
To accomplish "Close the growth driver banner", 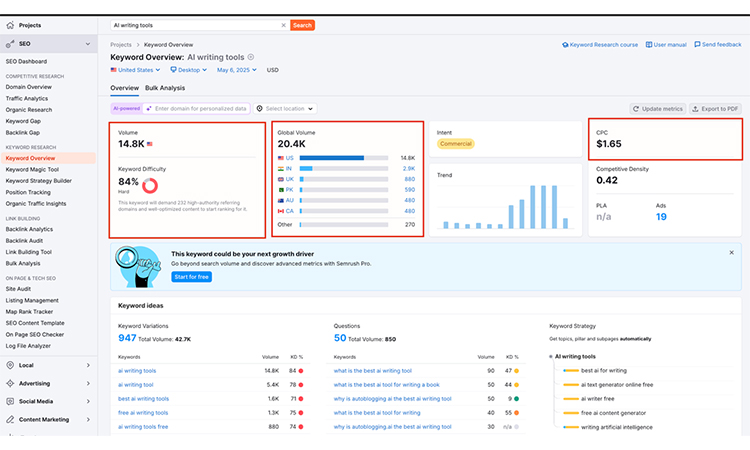I will click(x=731, y=252).
